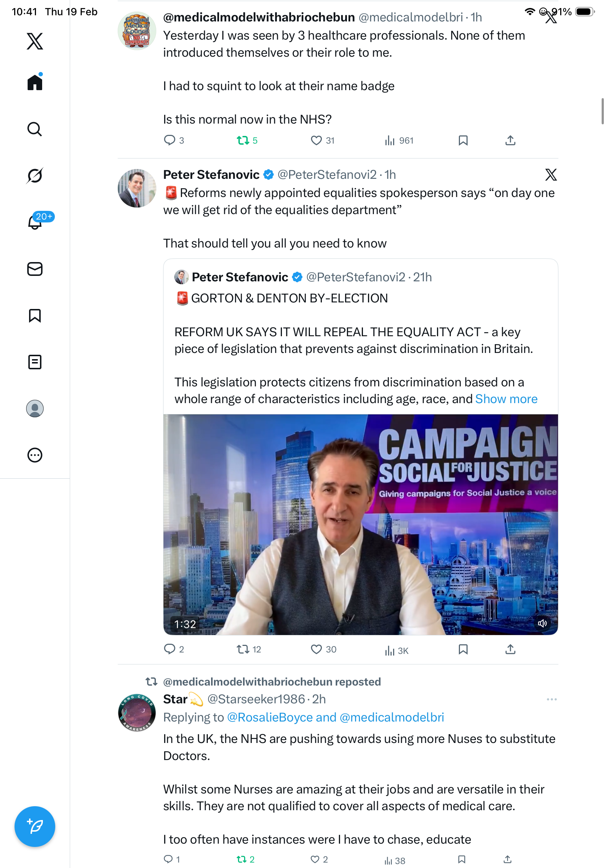Share the NHS name badge post
Viewport: 606px width, 868px height.
tap(510, 141)
